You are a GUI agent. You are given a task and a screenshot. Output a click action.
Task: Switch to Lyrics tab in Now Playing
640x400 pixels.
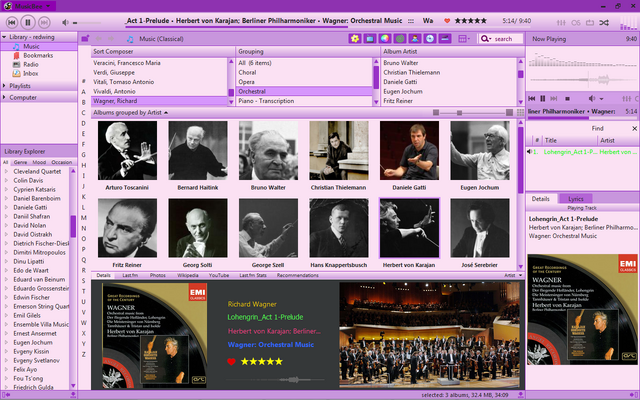pyautogui.click(x=576, y=199)
